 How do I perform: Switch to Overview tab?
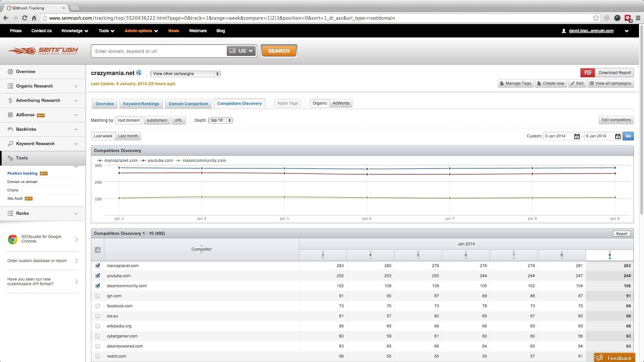point(105,104)
